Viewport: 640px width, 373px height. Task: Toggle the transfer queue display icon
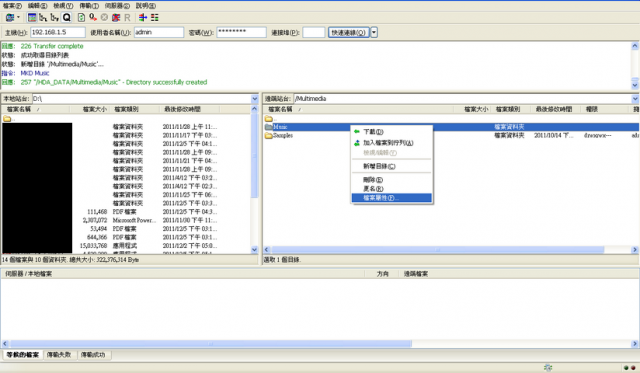coord(67,18)
